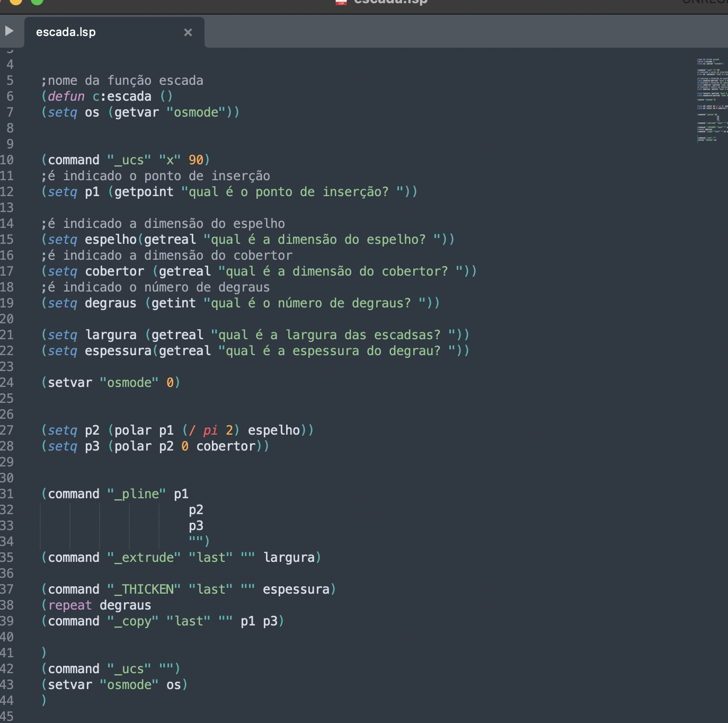The image size is (728, 723).
Task: Place cursor on the "_pline" string
Action: (137, 494)
